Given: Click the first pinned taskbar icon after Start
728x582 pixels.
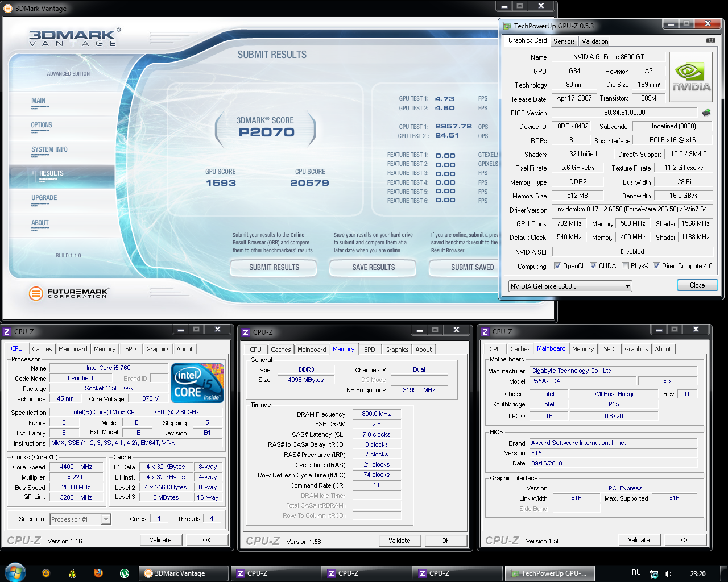Looking at the screenshot, I should [46, 573].
